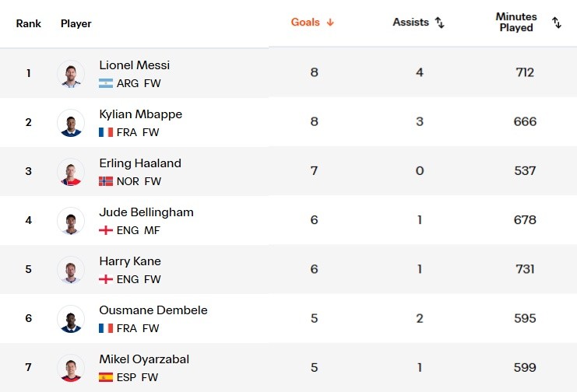Sort table by Goals column header
Viewport: 577px width, 392px height.
tap(305, 23)
